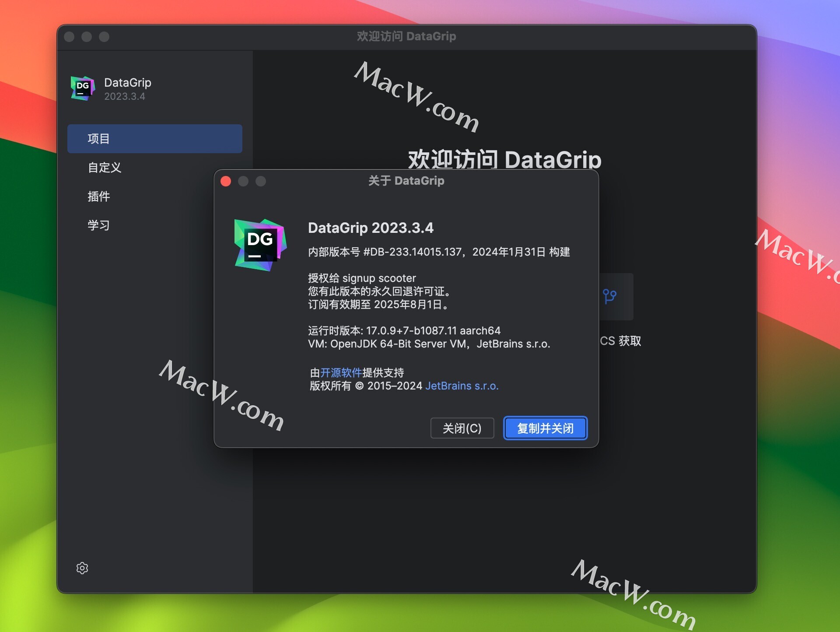Open the 开源软件 link
Viewport: 840px width, 632px height.
[x=341, y=372]
